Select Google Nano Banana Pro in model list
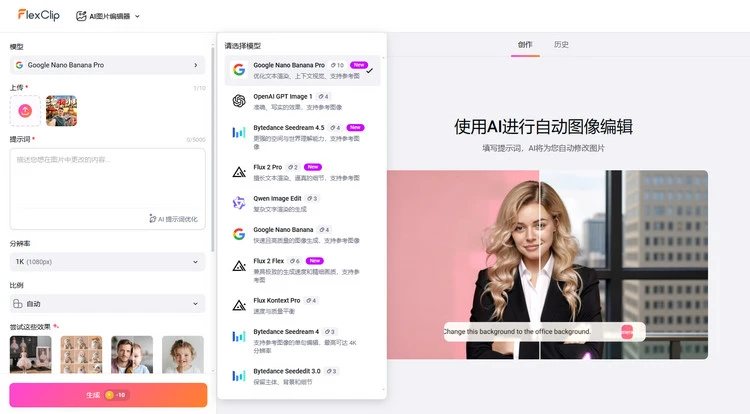750x414 pixels. click(302, 70)
